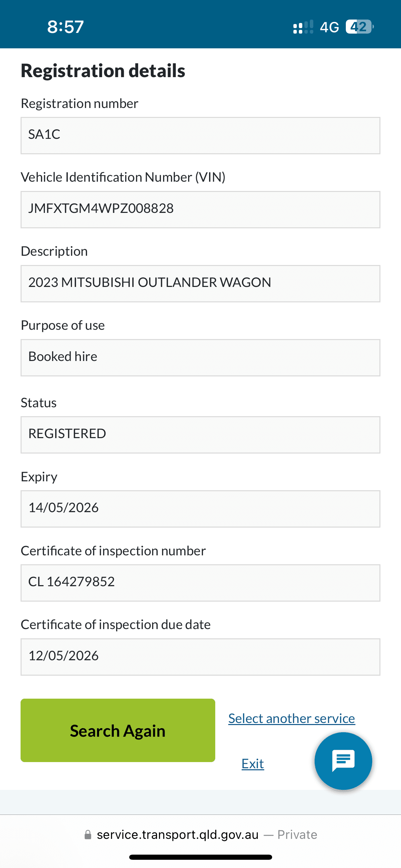Select the Registration number field SA1C
Viewport: 401px width, 868px height.
[200, 135]
